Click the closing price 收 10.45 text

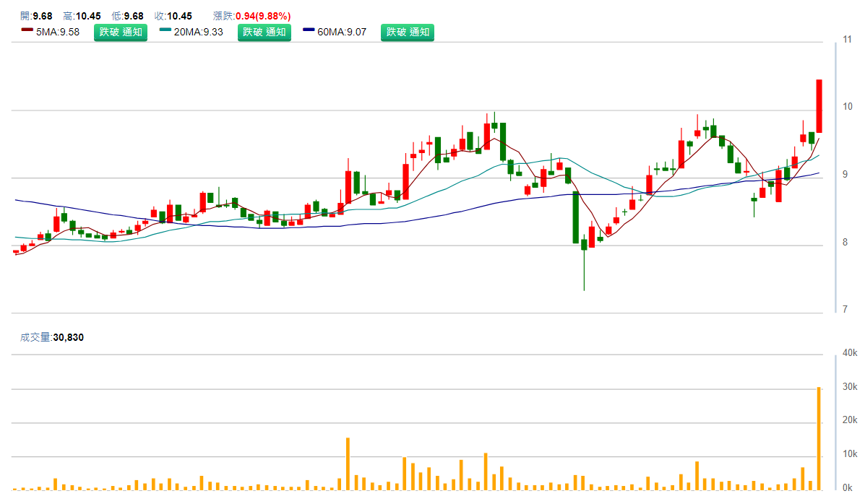click(x=174, y=16)
